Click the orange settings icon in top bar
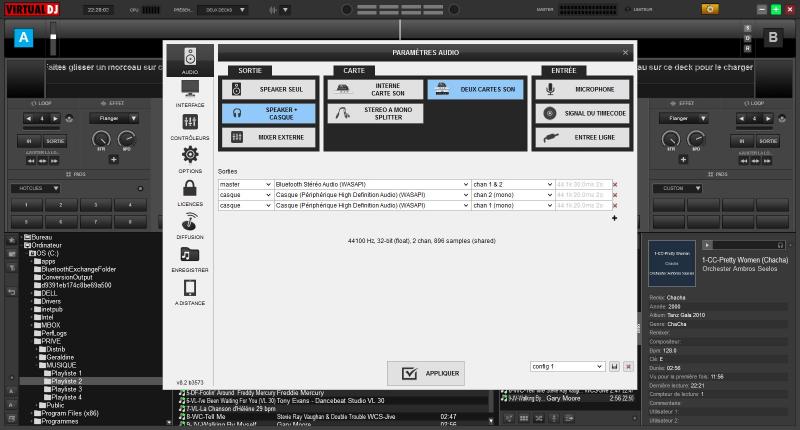Image resolution: width=800 pixels, height=430 pixels. 710,9
